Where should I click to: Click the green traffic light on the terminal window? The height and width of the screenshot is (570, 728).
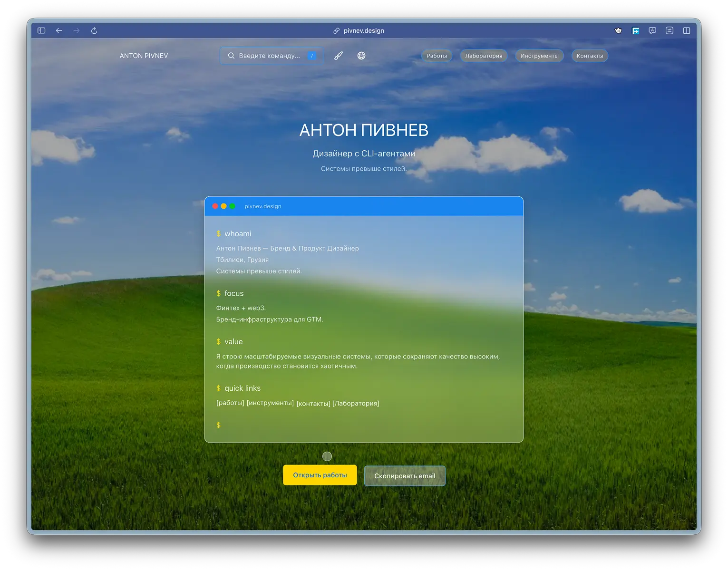[x=232, y=206]
